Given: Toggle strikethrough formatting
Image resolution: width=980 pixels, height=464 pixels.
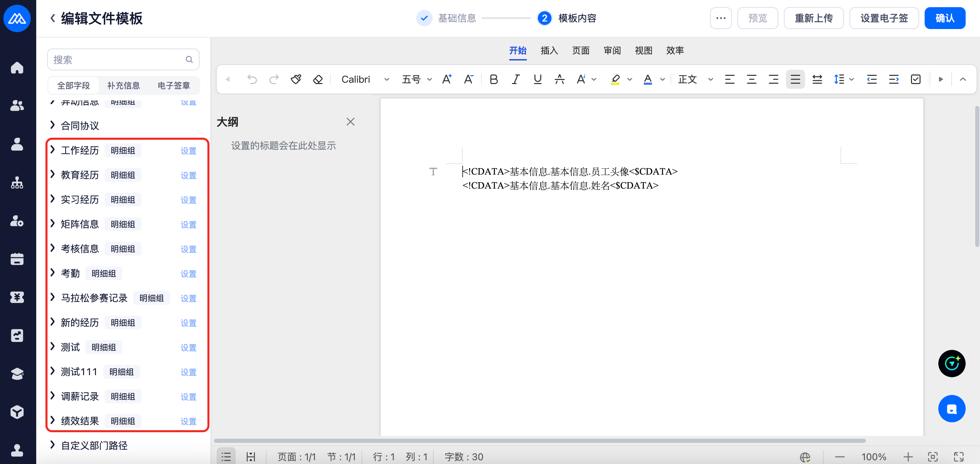Looking at the screenshot, I should 559,79.
